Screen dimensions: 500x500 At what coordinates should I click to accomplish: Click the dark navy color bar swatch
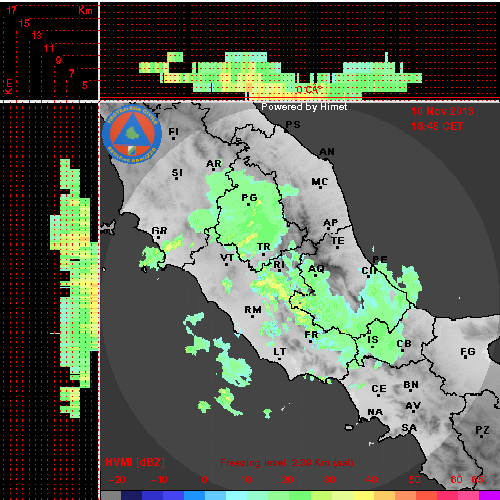[x=131, y=495]
